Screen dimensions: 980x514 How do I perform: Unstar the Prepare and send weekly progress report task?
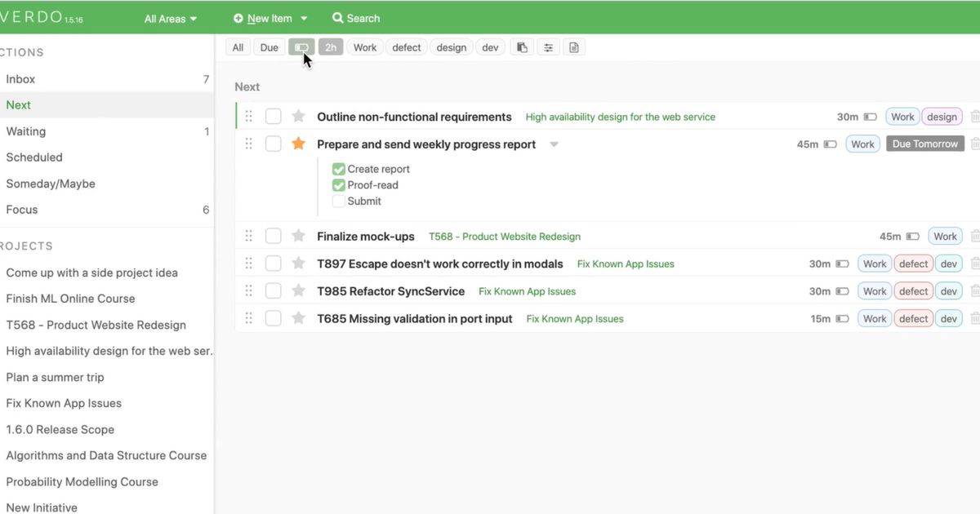(298, 144)
